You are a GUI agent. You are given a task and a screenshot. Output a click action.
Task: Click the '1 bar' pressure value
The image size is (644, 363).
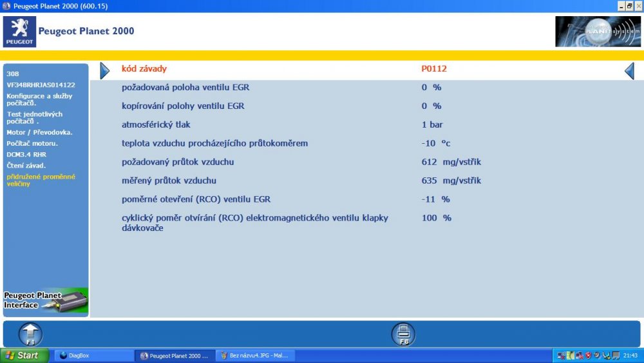(432, 124)
